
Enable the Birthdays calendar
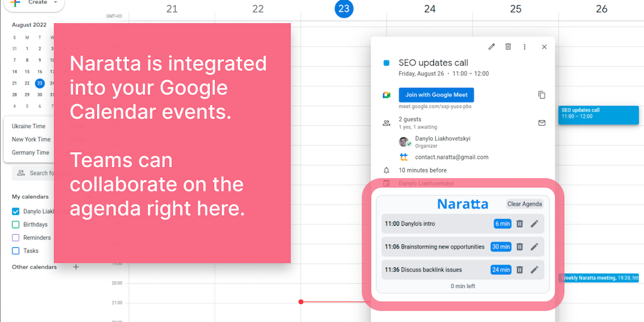(16, 225)
